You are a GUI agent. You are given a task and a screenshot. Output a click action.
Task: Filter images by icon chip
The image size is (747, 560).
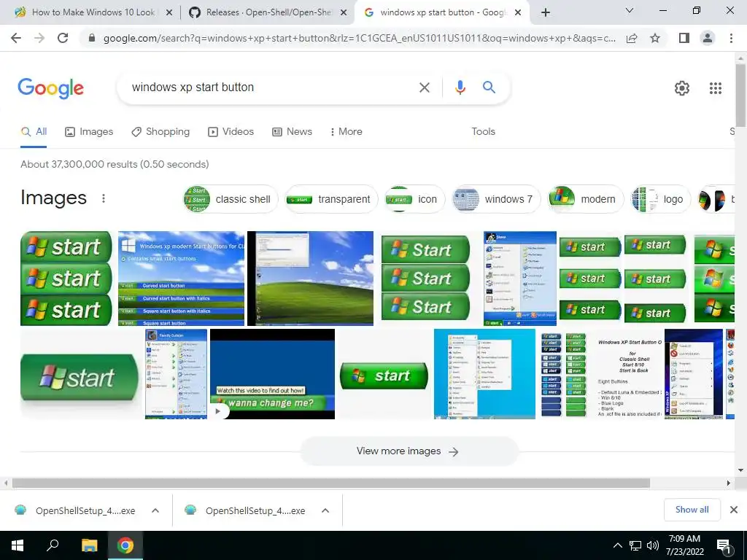point(414,199)
